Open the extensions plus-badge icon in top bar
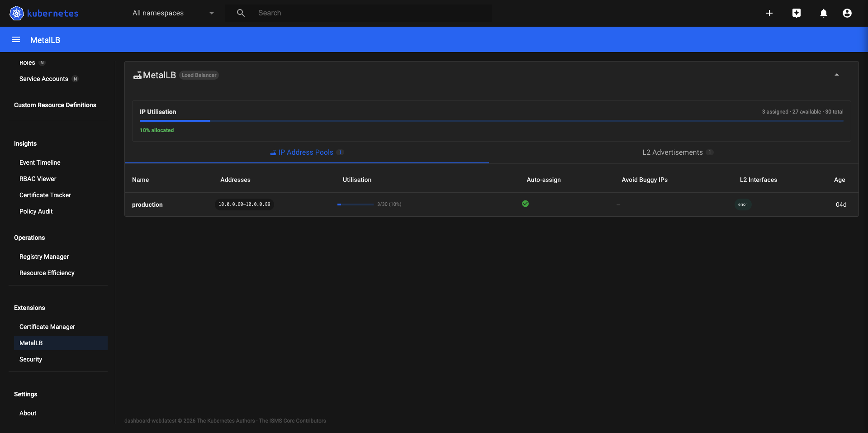This screenshot has width=868, height=433. coord(797,13)
